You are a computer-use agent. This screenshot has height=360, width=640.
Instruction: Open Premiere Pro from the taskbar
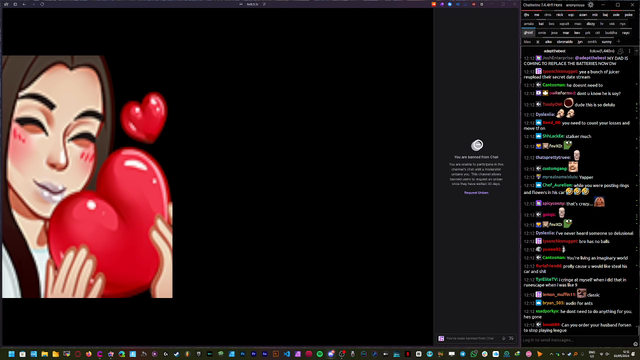coord(253,354)
